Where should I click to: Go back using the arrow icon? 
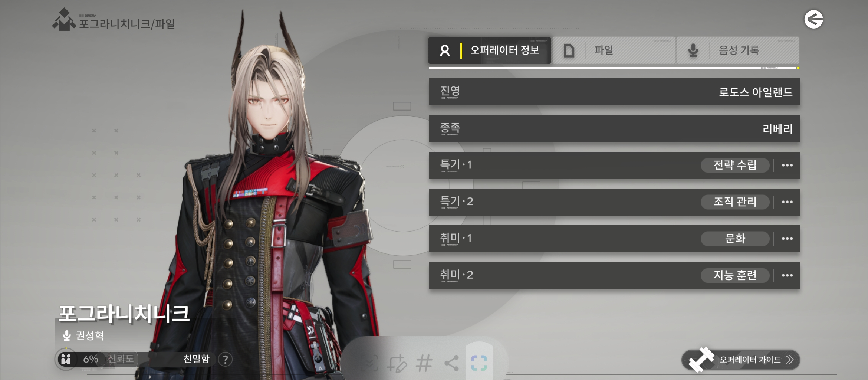(813, 19)
